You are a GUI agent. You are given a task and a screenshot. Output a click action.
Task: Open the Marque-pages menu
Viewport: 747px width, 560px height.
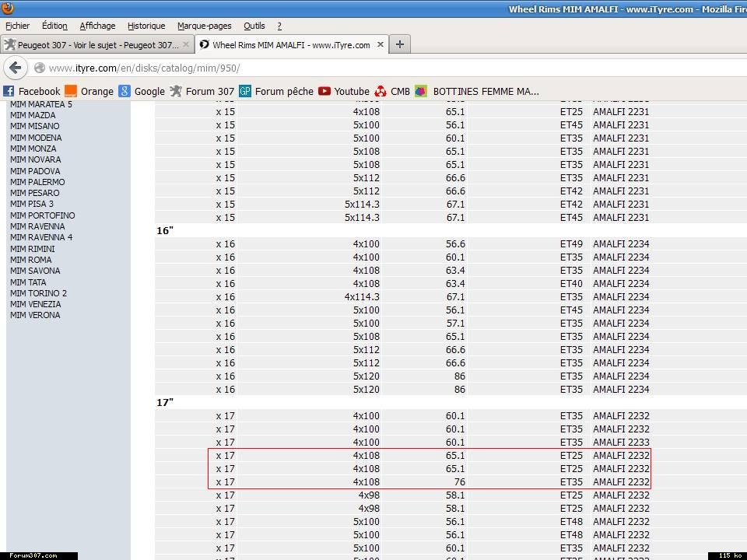pos(204,26)
